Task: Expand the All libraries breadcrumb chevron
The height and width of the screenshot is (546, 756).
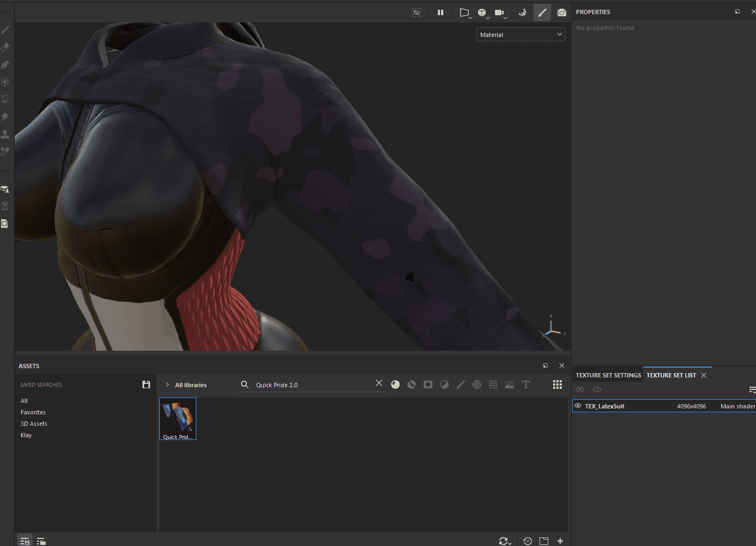Action: point(168,384)
